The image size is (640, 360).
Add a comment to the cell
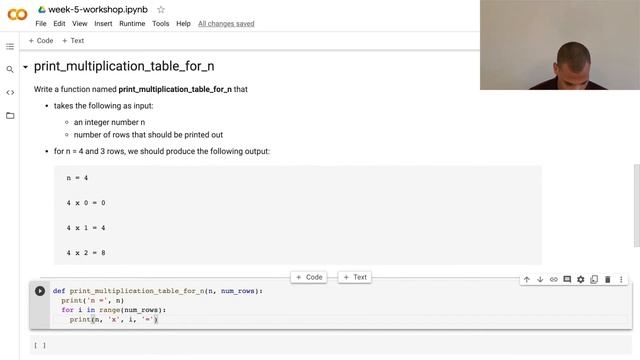point(567,280)
